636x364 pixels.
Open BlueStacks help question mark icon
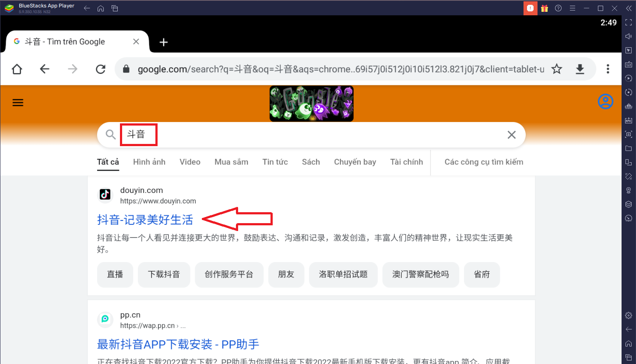click(558, 8)
